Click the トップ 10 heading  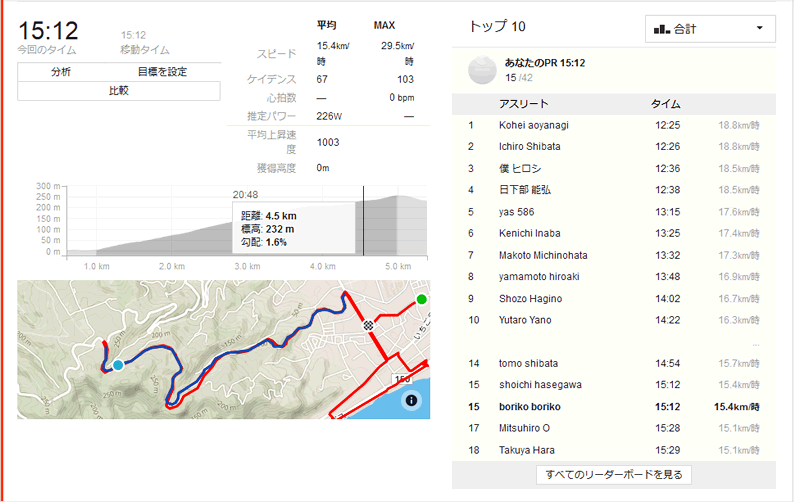tap(497, 26)
